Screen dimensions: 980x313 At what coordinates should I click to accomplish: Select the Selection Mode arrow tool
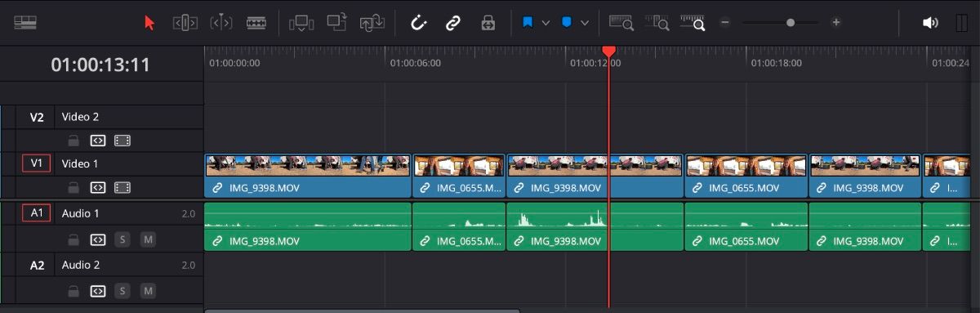(x=149, y=23)
